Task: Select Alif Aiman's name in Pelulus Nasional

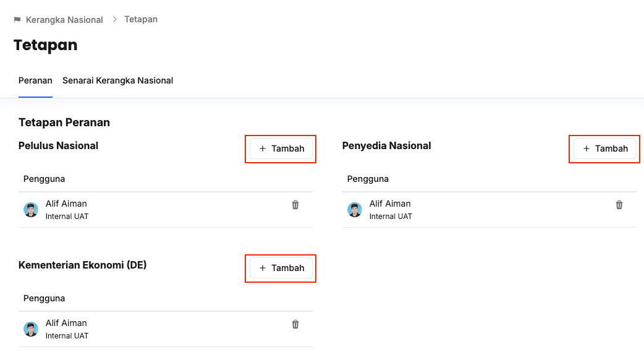Action: coord(66,204)
